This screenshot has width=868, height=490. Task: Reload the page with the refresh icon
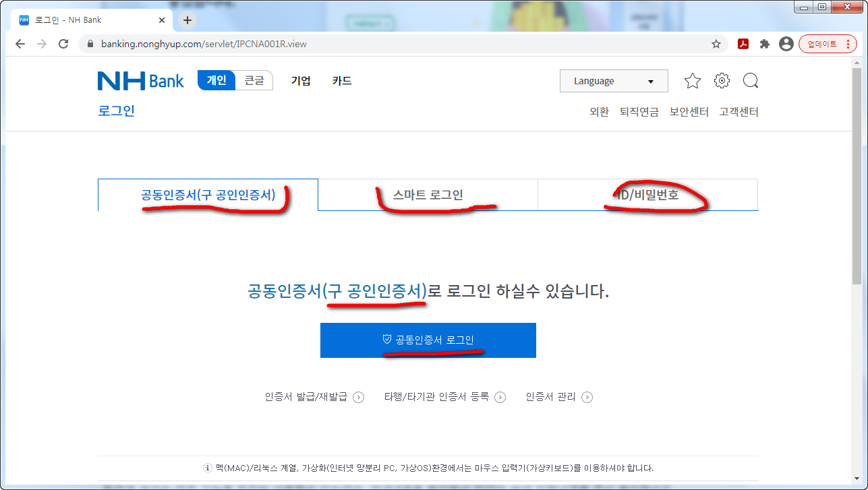(63, 44)
